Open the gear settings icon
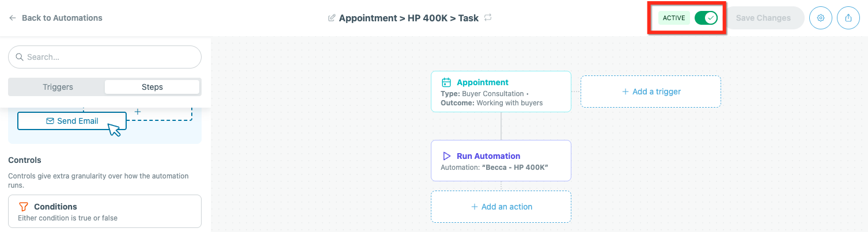The width and height of the screenshot is (868, 232). (821, 18)
